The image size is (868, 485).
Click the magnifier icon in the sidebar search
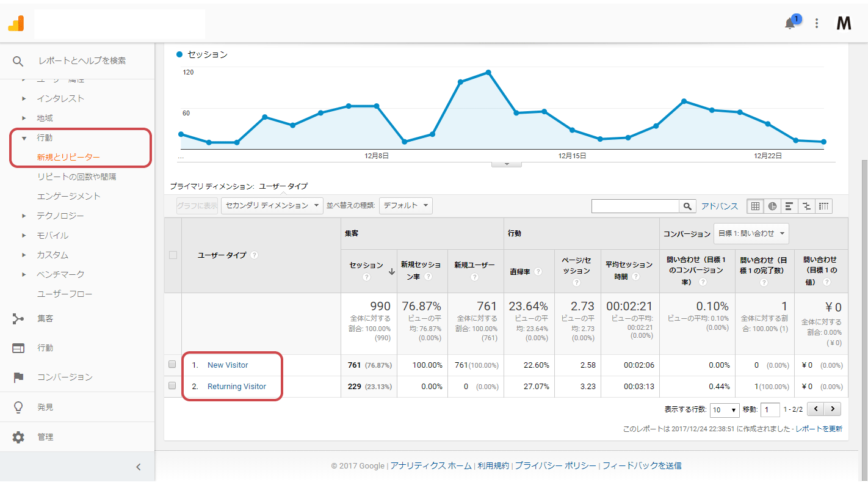click(18, 61)
